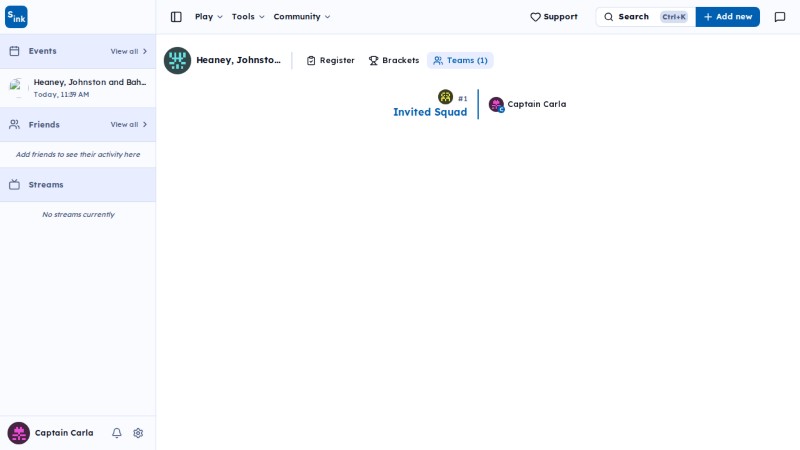Open the notifications bell icon
Screen dimensions: 800x450
point(117,433)
